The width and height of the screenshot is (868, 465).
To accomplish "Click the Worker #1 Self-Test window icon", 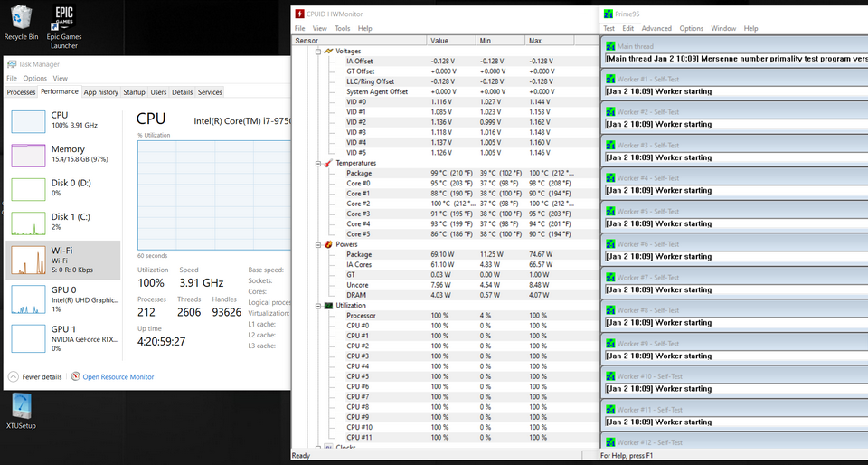I will (610, 79).
